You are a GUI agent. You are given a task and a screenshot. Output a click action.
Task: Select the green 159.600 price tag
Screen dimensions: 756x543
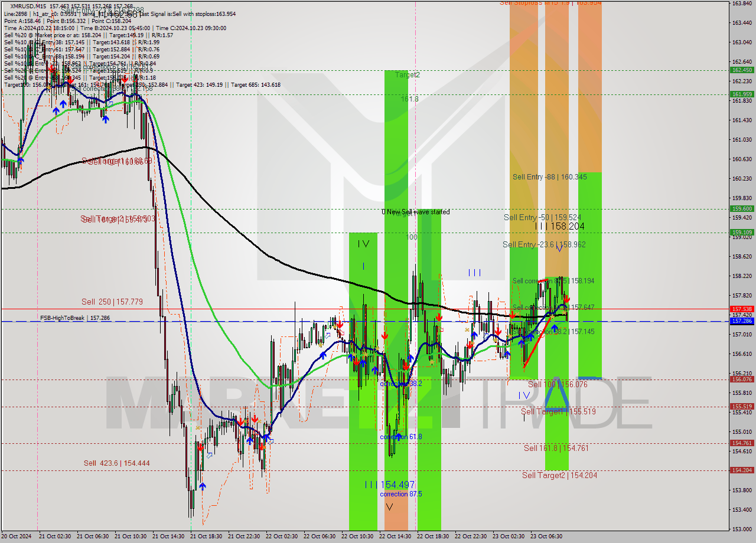pyautogui.click(x=742, y=208)
